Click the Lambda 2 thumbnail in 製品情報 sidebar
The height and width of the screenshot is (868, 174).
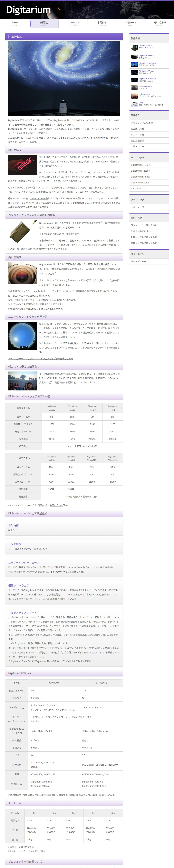pyautogui.click(x=134, y=64)
